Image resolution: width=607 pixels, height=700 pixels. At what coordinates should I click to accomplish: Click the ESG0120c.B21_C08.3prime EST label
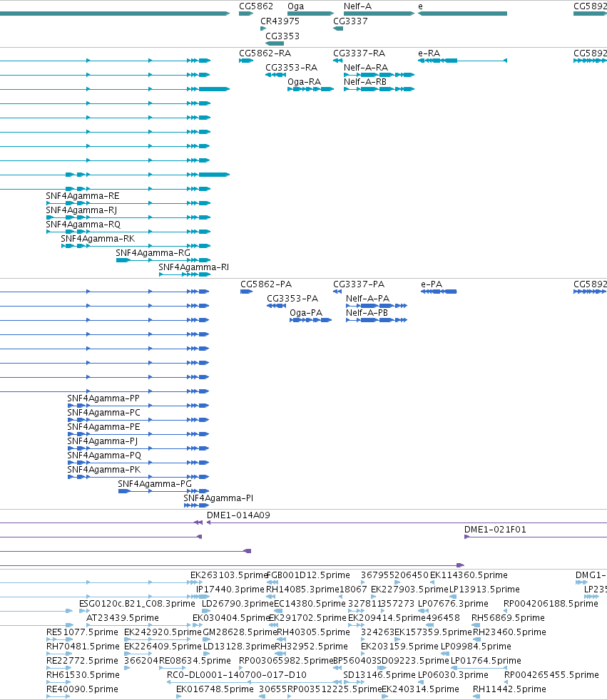point(137,604)
